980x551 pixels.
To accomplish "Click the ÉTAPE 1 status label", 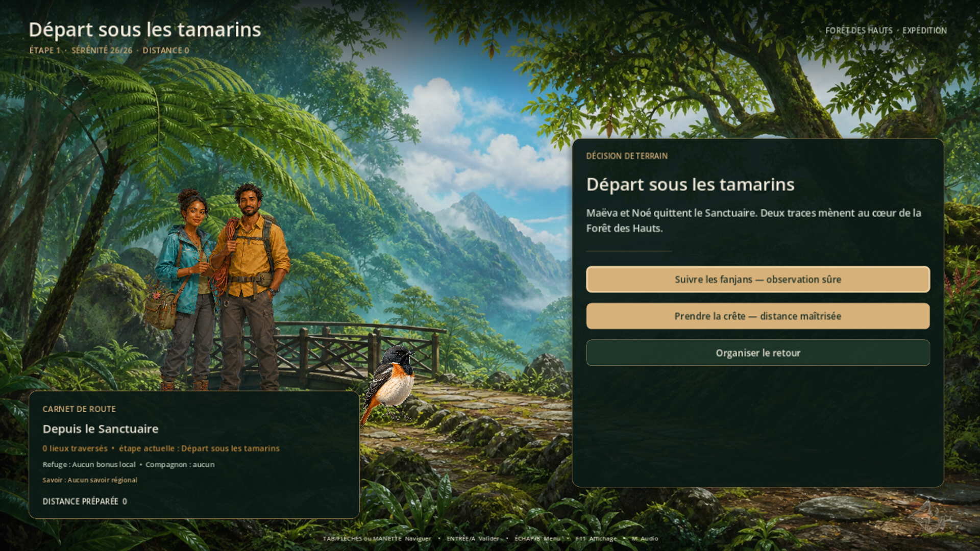I will pyautogui.click(x=45, y=50).
